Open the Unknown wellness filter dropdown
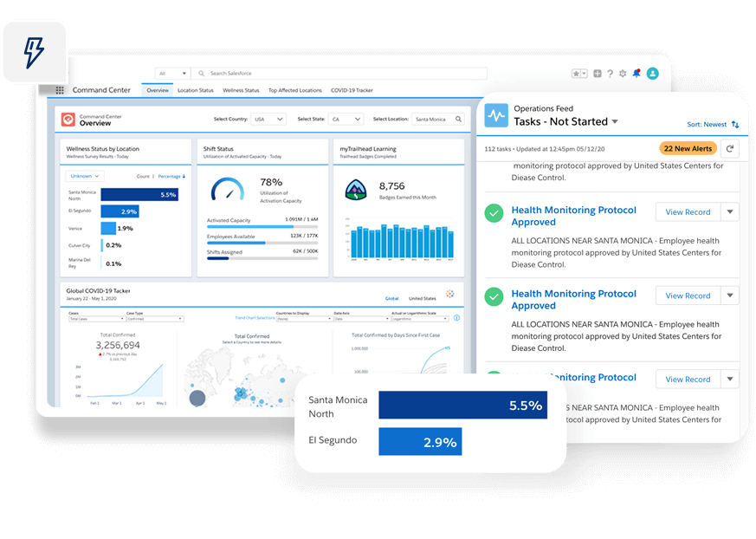 85,176
